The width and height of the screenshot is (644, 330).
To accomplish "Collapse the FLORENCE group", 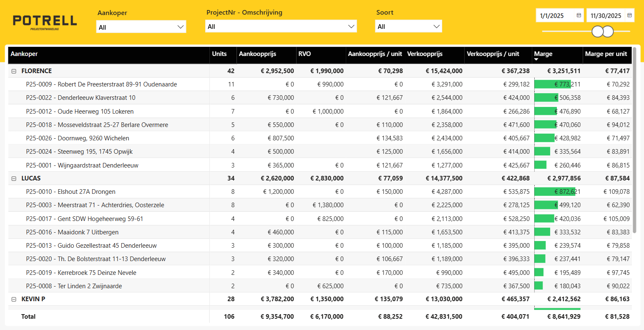I will [x=14, y=71].
